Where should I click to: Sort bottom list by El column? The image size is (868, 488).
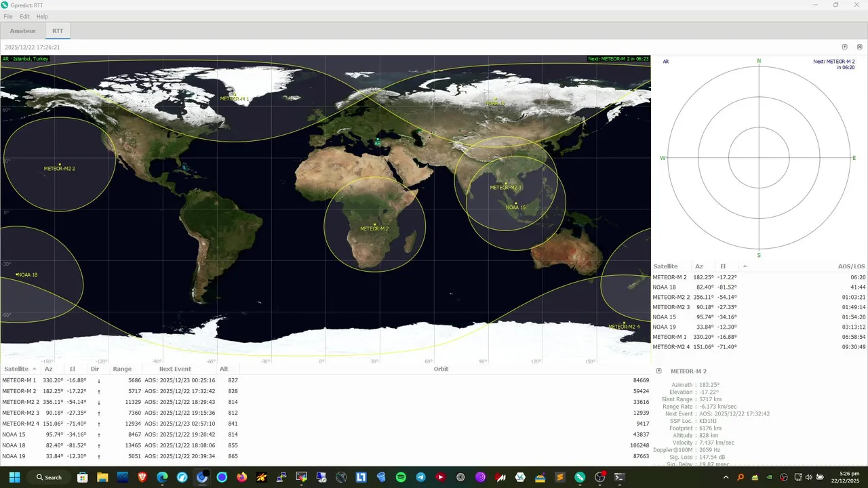click(73, 369)
